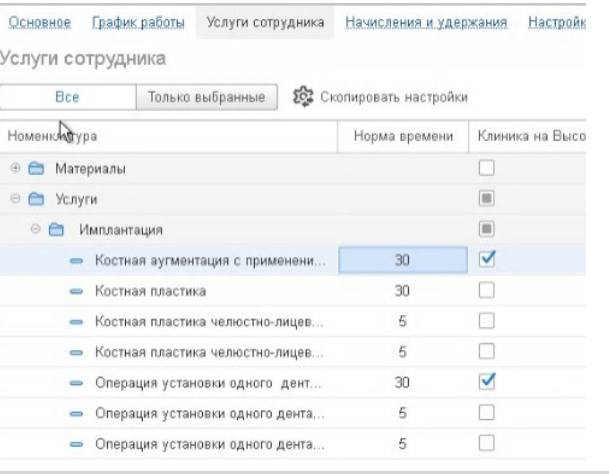The width and height of the screenshot is (609, 474).
Task: Click the Имплантация folder icon
Action: coord(57,230)
